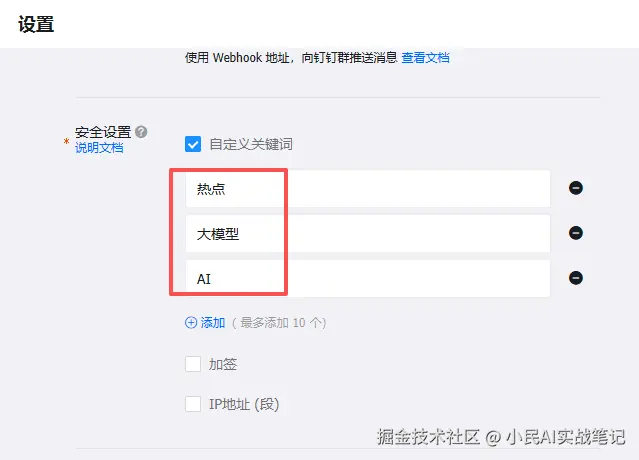Click the help icon beside 安全设置
This screenshot has width=639, height=460.
[142, 132]
